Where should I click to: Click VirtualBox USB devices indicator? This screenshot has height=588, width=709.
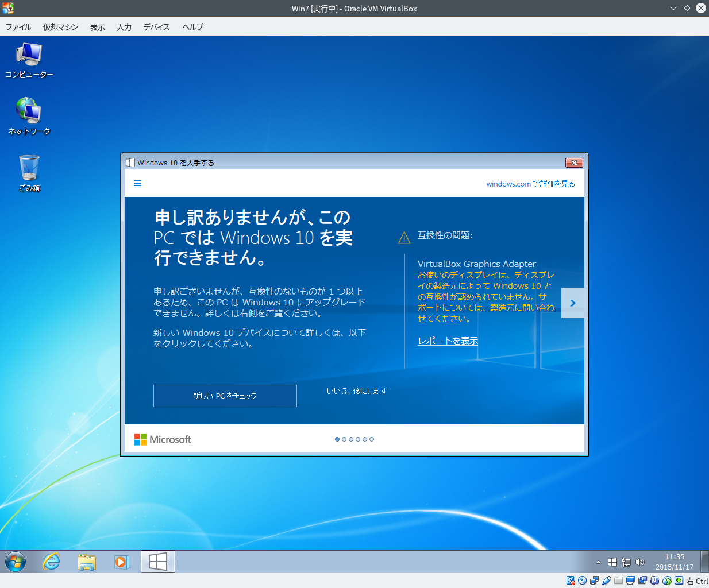(x=606, y=581)
